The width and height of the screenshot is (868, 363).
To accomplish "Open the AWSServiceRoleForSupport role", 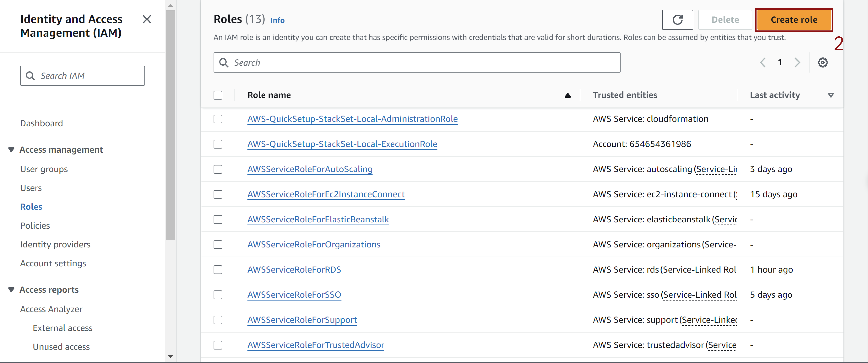I will coord(302,320).
